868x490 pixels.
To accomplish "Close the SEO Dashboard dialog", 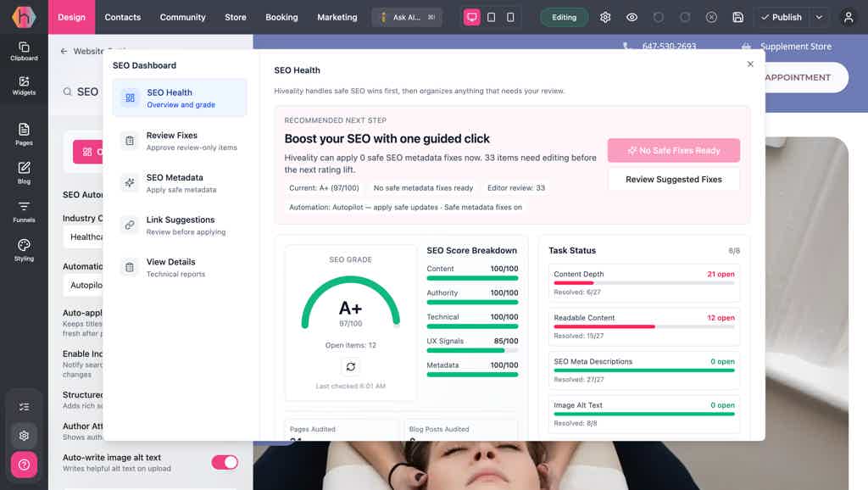I will pos(750,64).
